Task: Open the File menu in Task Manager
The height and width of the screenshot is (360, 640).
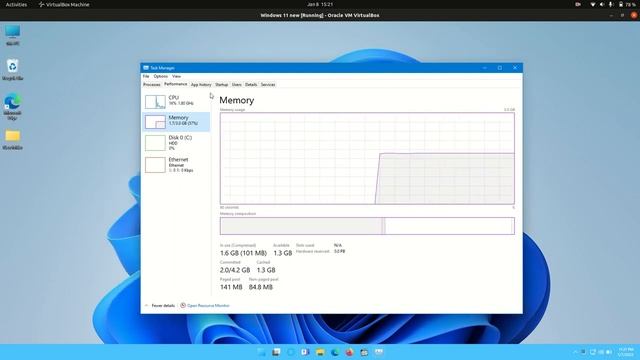Action: (x=146, y=76)
